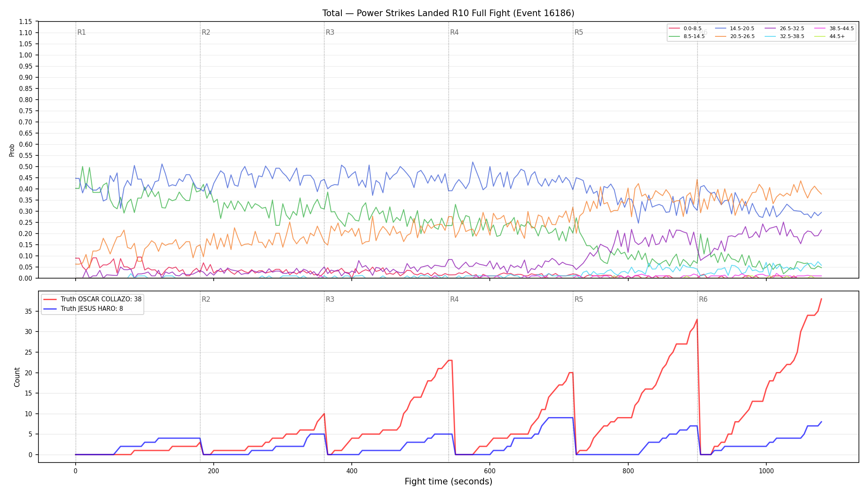The image size is (868, 496).
Task: Select the 20.5-26.5 legend label
Action: 742,36
